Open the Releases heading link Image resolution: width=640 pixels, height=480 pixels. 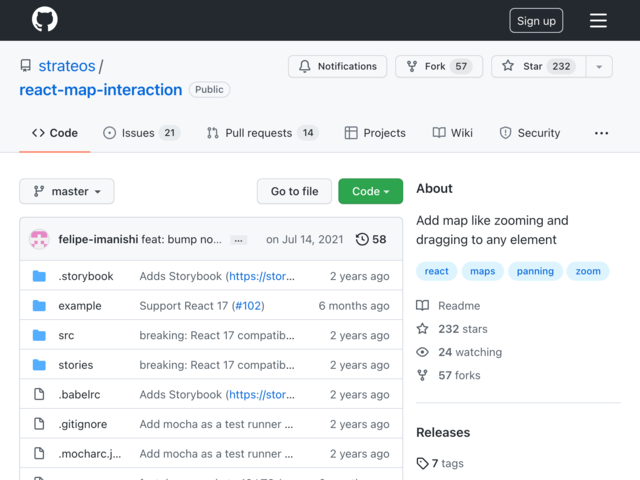443,433
